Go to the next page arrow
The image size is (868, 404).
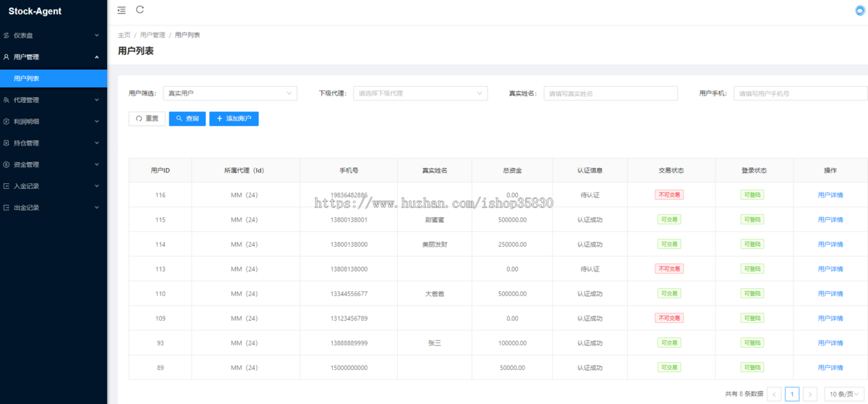(810, 394)
